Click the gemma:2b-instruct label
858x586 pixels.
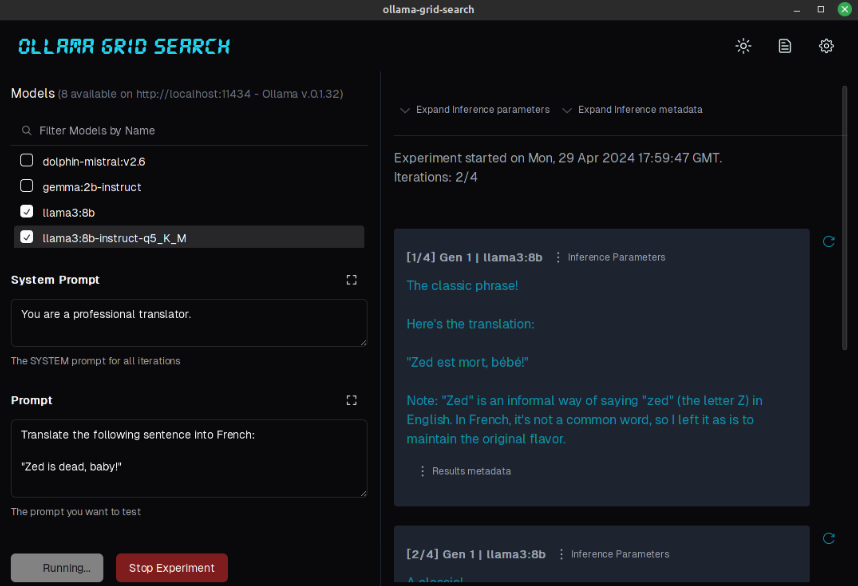[x=91, y=187]
